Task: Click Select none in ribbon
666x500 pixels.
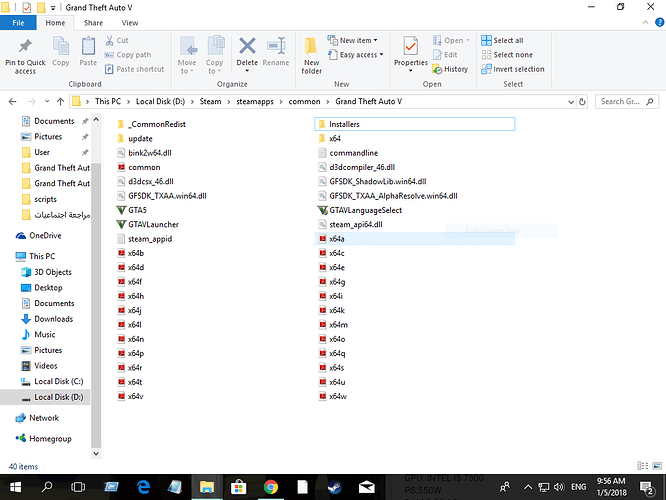Action: pos(507,55)
